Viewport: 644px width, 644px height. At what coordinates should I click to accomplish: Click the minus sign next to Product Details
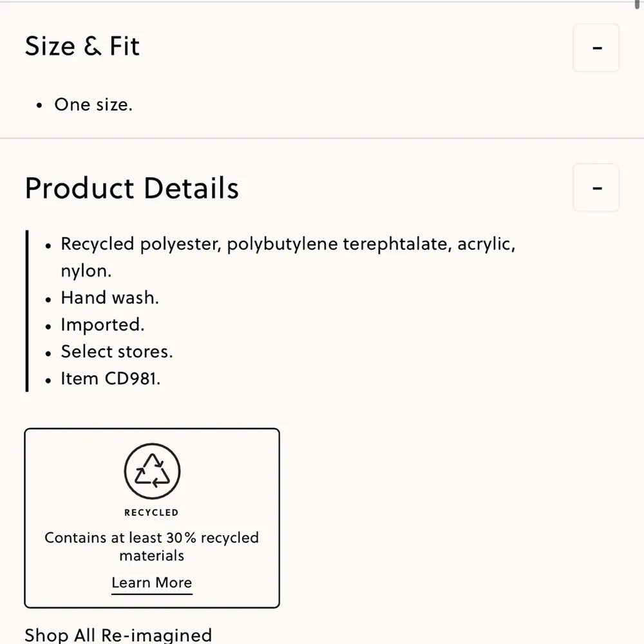point(596,187)
